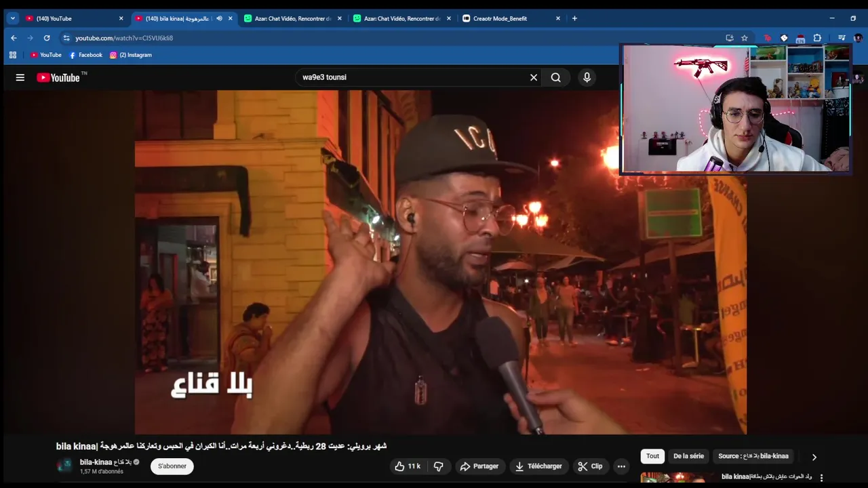Open the (2) Instagram bookmark
The image size is (868, 488).
(x=131, y=55)
